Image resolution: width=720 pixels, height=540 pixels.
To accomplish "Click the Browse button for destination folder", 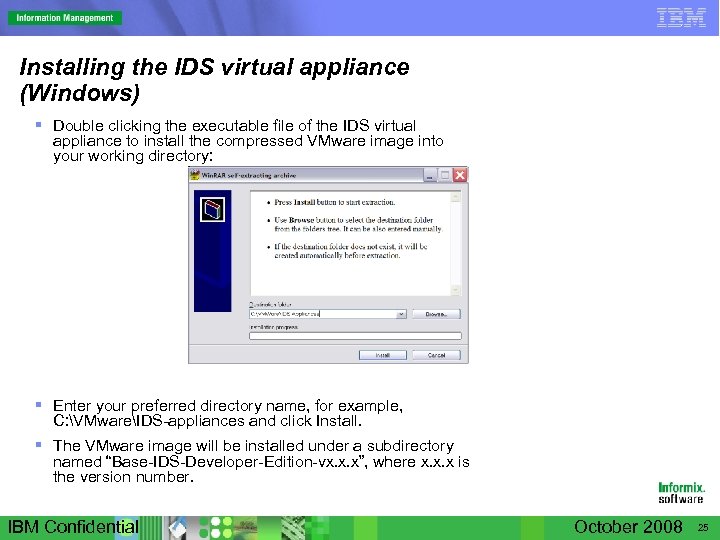I will 436,314.
